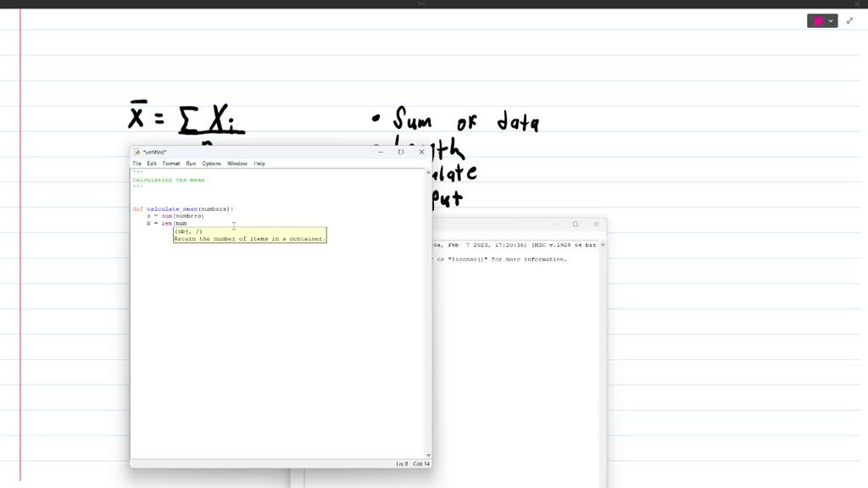Image resolution: width=868 pixels, height=488 pixels.
Task: Close the untitled editor window
Action: [421, 152]
